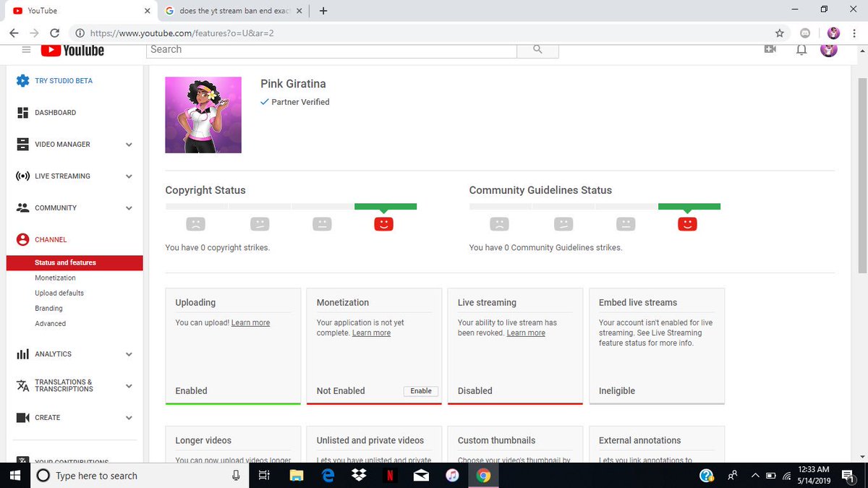The width and height of the screenshot is (868, 488).
Task: Open File Explorer from the taskbar
Action: pyautogui.click(x=296, y=476)
